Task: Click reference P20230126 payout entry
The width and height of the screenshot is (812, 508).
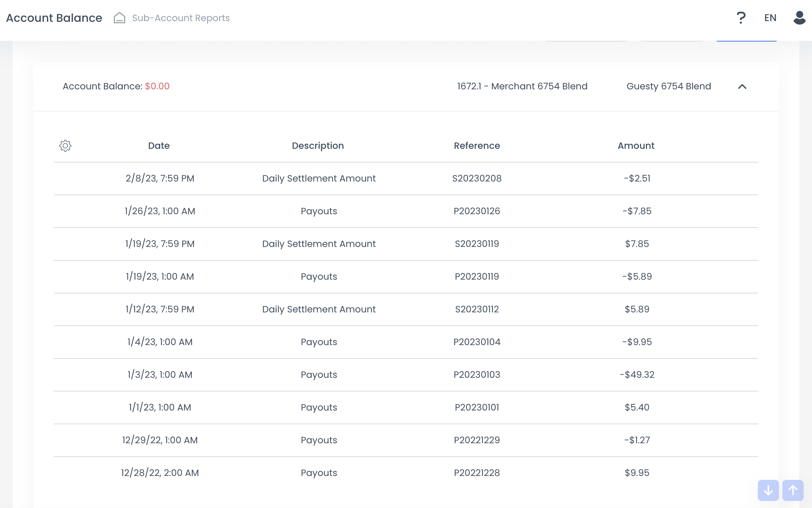Action: [477, 211]
